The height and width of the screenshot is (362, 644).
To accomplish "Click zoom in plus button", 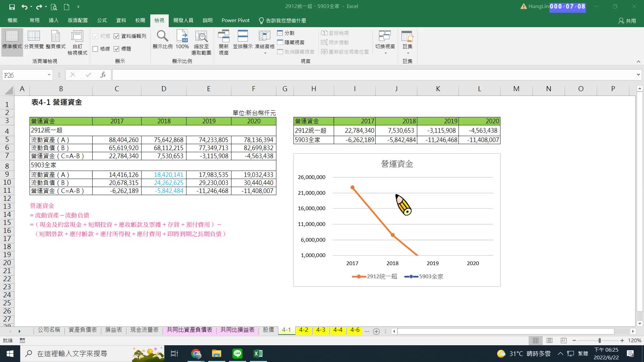I will tap(622, 340).
